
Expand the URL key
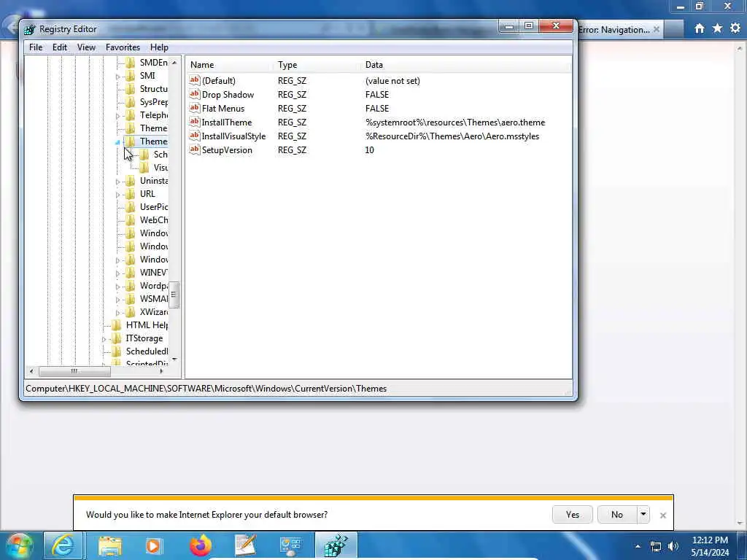(x=117, y=195)
